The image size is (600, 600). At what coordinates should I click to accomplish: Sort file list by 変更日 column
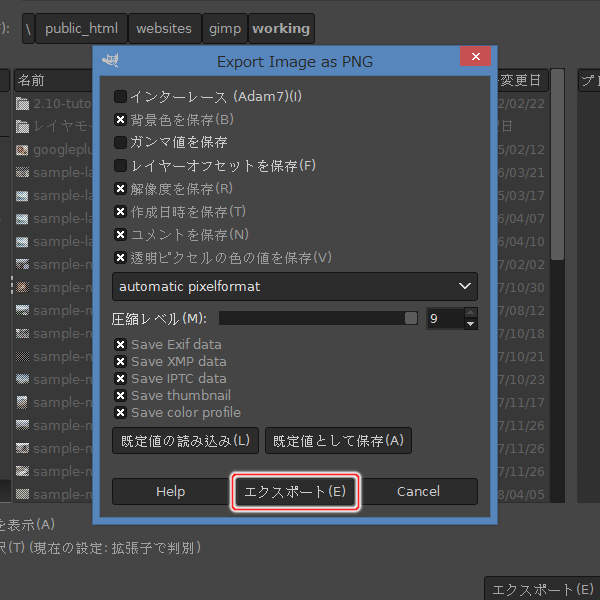pyautogui.click(x=523, y=80)
